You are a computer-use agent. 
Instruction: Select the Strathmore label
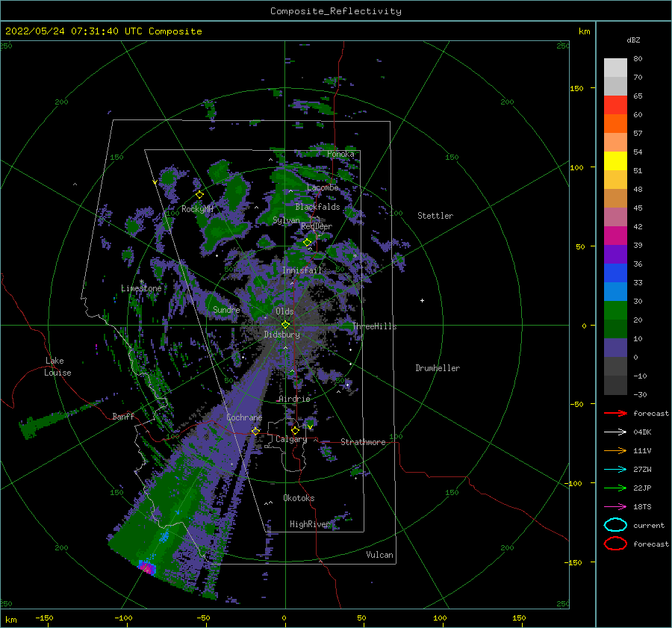(x=363, y=442)
